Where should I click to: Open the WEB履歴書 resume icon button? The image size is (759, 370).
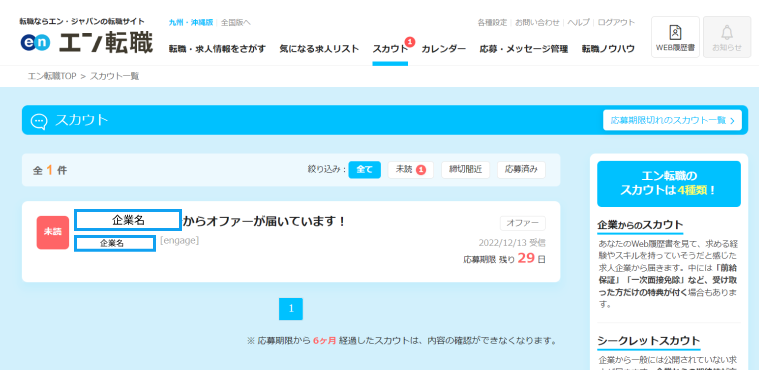click(x=675, y=37)
